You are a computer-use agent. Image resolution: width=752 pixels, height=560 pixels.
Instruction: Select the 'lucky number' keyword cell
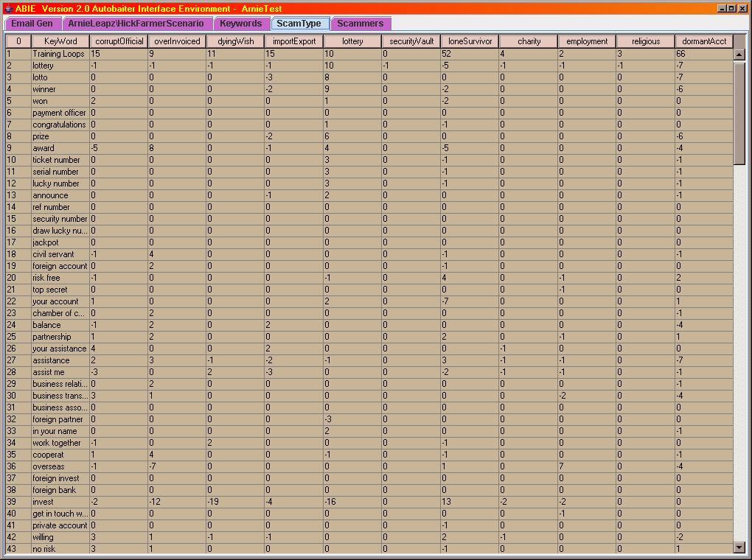[60, 183]
